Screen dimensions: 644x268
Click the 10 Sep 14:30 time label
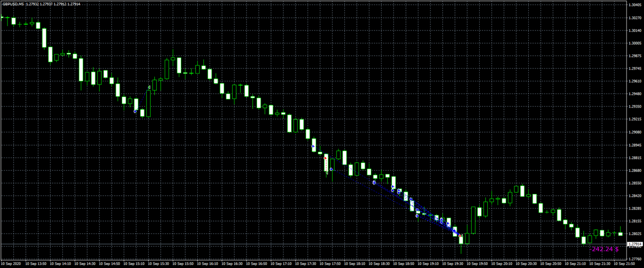(85, 263)
